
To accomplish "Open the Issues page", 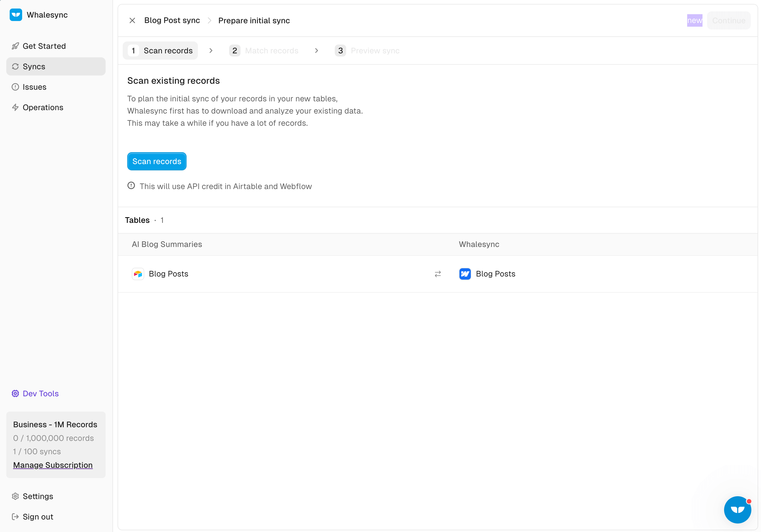I will point(34,87).
